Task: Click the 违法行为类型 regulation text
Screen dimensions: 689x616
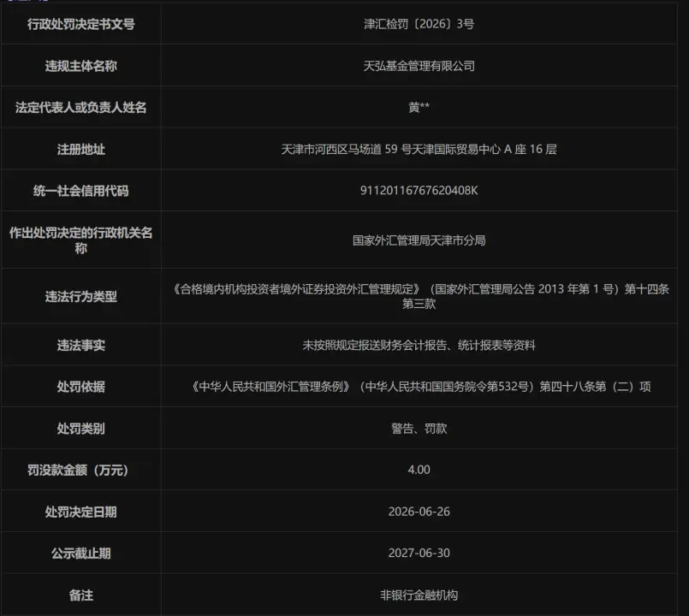Action: point(419,296)
